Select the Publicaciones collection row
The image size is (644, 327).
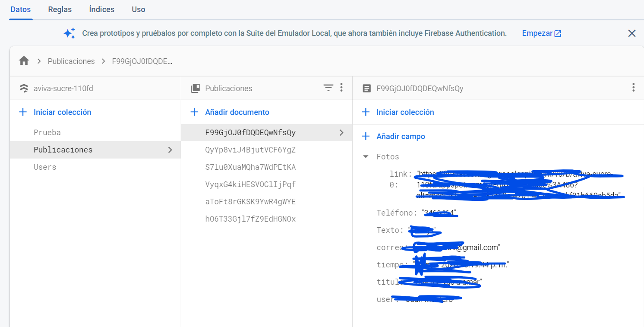click(95, 150)
